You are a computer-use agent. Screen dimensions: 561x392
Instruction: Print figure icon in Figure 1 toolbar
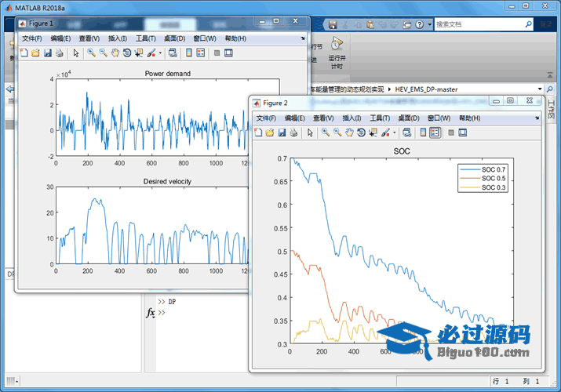(x=59, y=53)
